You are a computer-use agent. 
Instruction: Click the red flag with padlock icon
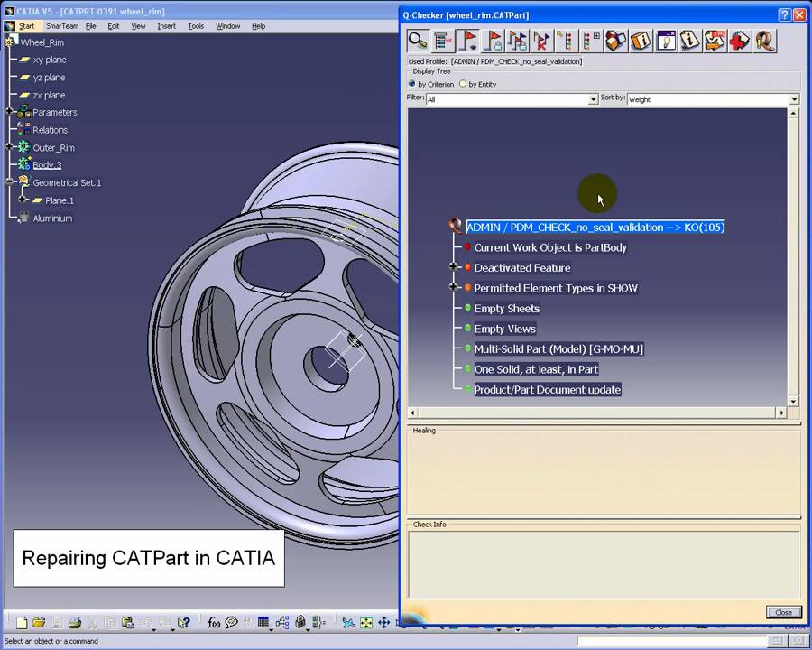click(493, 41)
